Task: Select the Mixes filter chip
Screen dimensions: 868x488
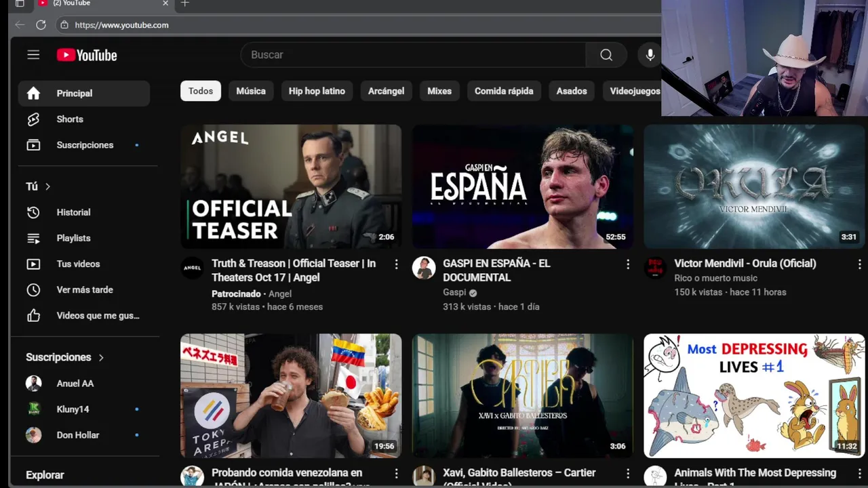Action: click(439, 91)
